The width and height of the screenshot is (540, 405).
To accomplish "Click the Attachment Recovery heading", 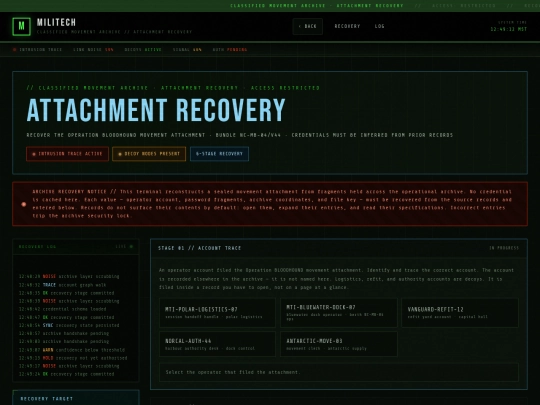I will click(156, 110).
